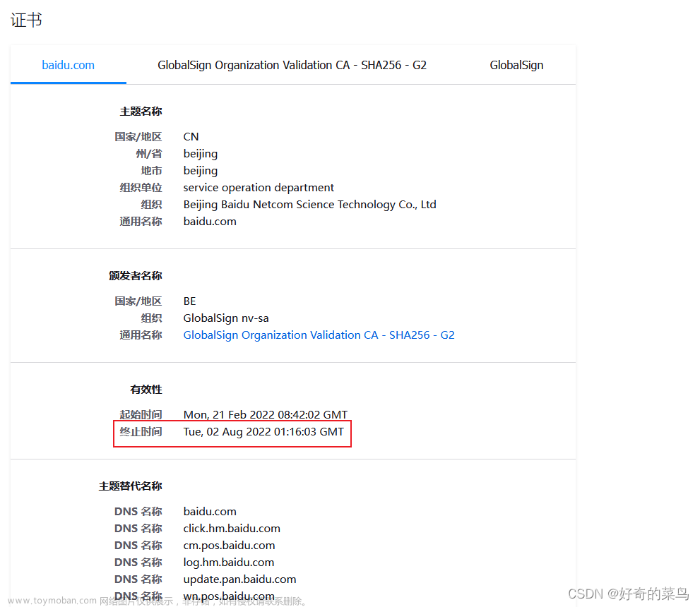Image resolution: width=700 pixels, height=607 pixels.
Task: Click the 终止时间 label
Action: click(141, 432)
